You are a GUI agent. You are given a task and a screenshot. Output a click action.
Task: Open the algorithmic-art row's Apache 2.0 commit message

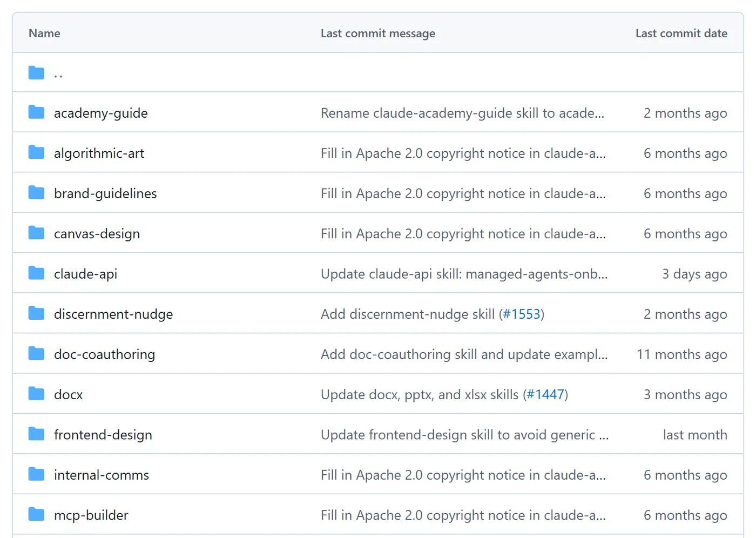(463, 153)
